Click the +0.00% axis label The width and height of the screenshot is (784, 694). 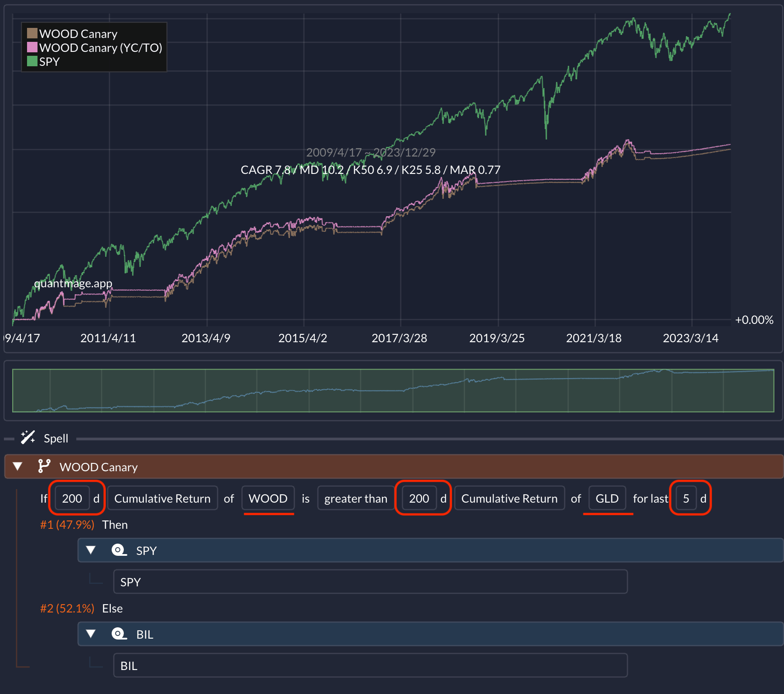754,320
